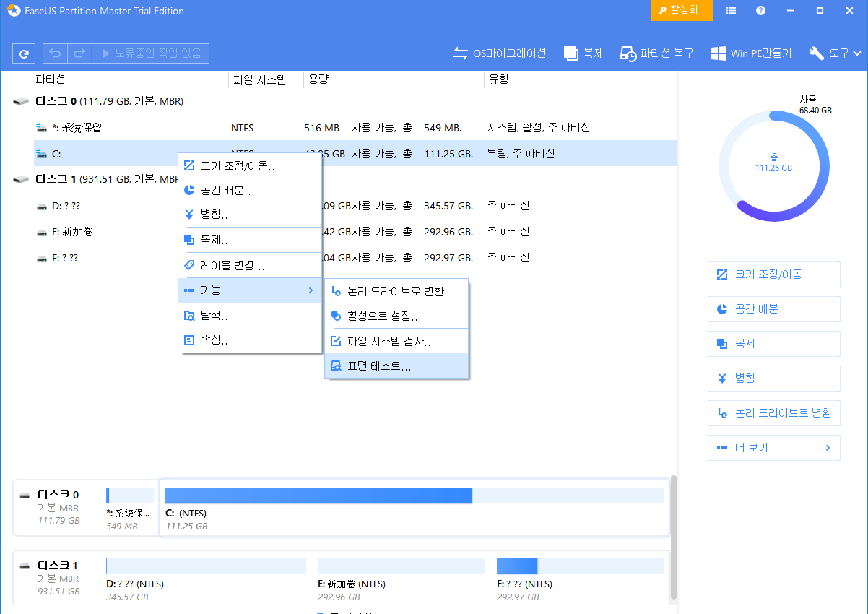Select the 복제 toolbar icon

(583, 53)
